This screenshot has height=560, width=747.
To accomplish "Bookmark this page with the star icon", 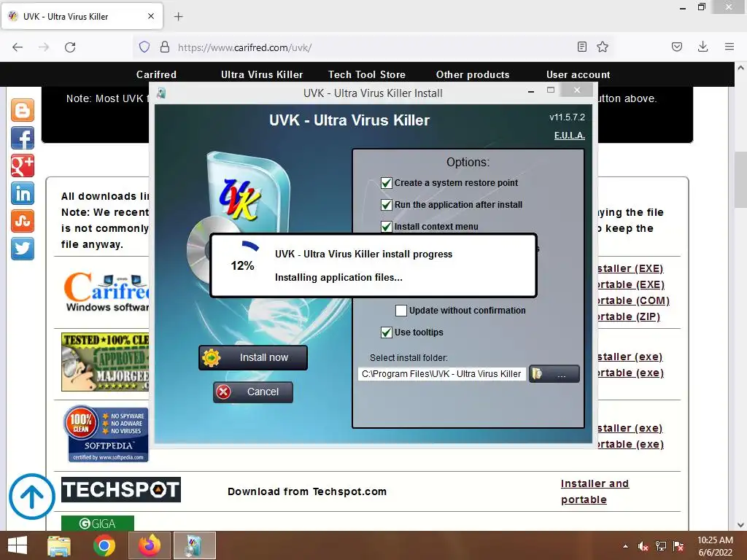I will (603, 47).
